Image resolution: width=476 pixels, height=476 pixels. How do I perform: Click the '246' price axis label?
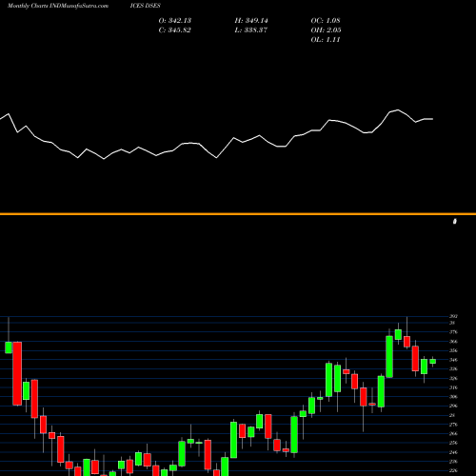click(x=453, y=452)
